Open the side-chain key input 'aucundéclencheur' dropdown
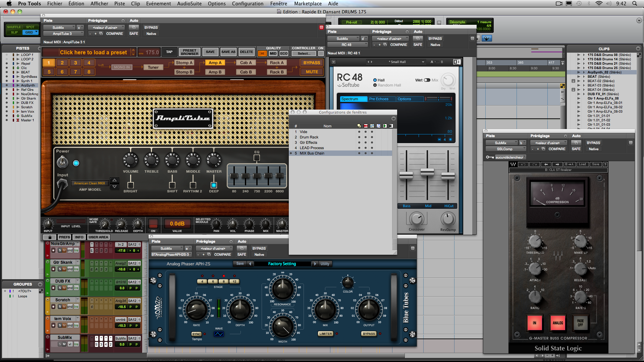644x362 pixels. (x=510, y=157)
